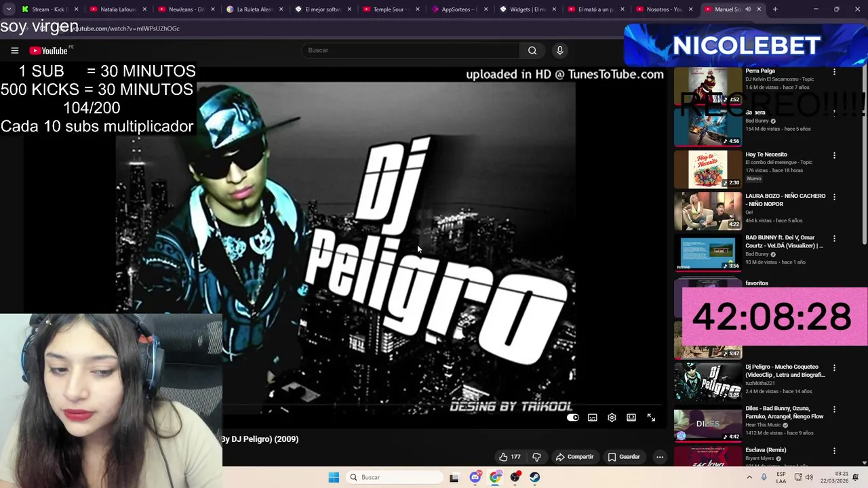
Task: Show hidden system tray icons
Action: click(x=749, y=477)
